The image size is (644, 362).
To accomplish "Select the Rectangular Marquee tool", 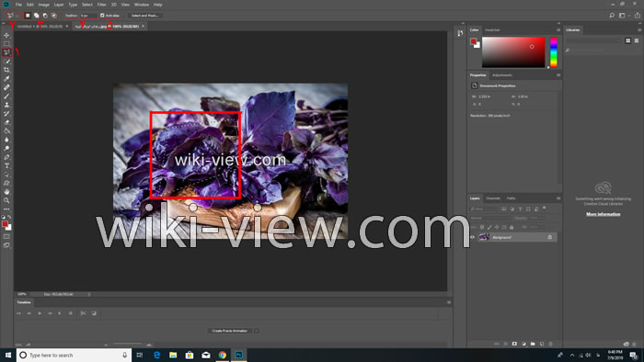I will pyautogui.click(x=6, y=44).
